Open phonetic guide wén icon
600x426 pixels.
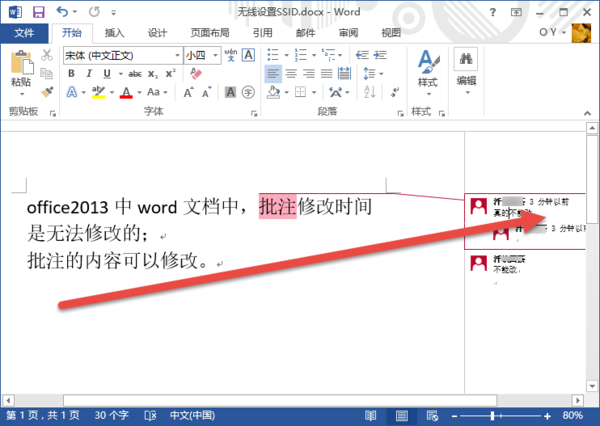click(231, 55)
